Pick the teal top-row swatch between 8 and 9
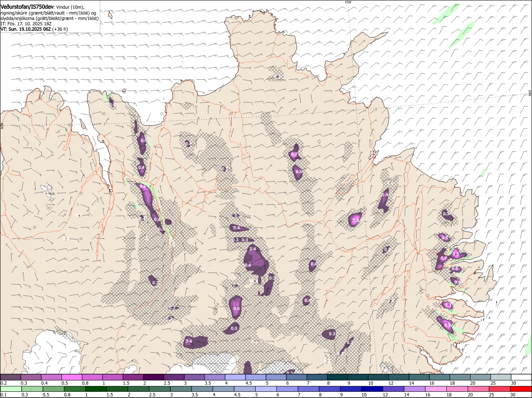The image size is (532, 398). 337,377
